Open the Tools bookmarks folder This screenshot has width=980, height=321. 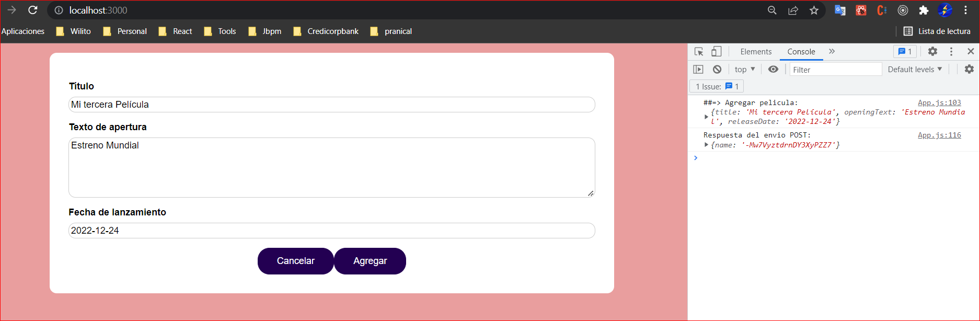coord(220,31)
